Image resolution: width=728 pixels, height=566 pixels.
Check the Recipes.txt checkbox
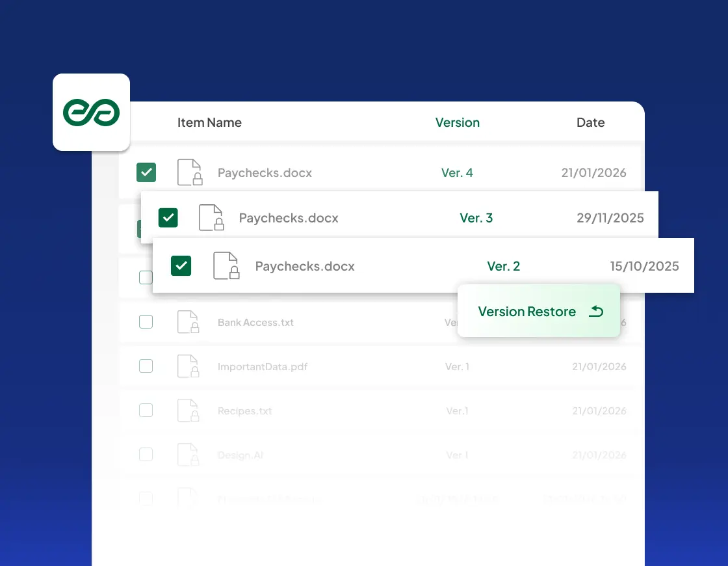pos(146,411)
